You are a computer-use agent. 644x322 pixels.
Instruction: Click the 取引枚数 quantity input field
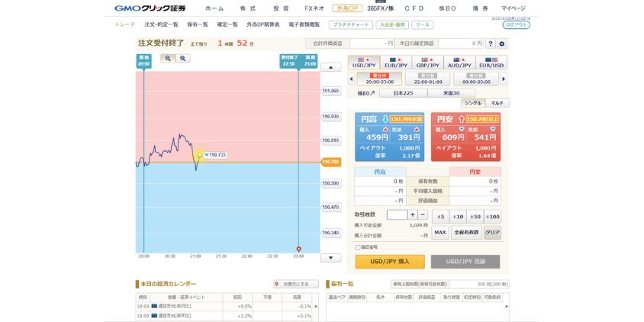[x=397, y=215]
